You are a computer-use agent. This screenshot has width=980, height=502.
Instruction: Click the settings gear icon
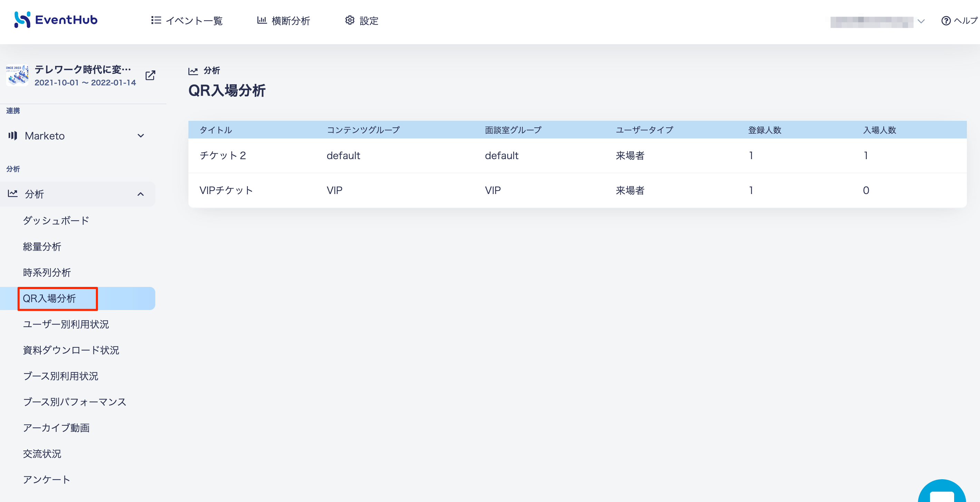coord(350,20)
